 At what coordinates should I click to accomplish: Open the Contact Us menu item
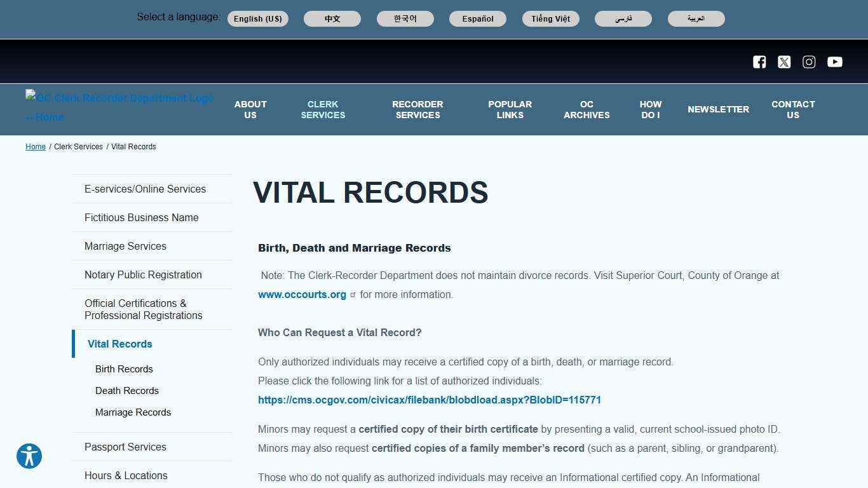[793, 109]
